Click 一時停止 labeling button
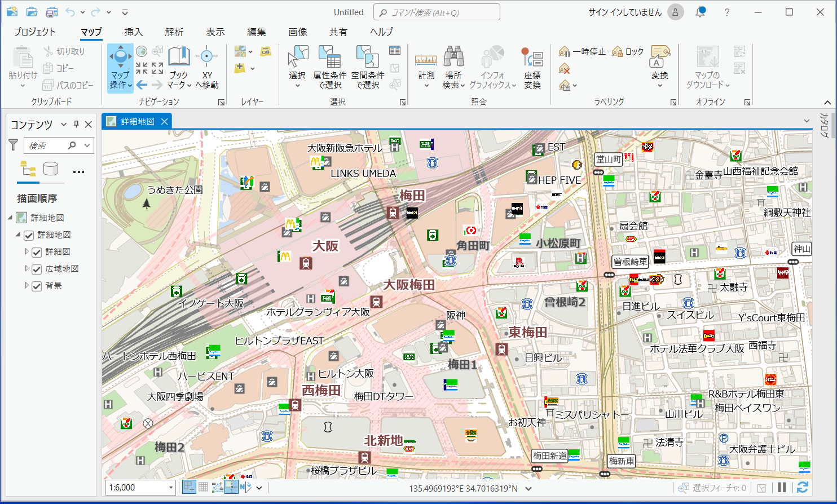 coord(582,51)
